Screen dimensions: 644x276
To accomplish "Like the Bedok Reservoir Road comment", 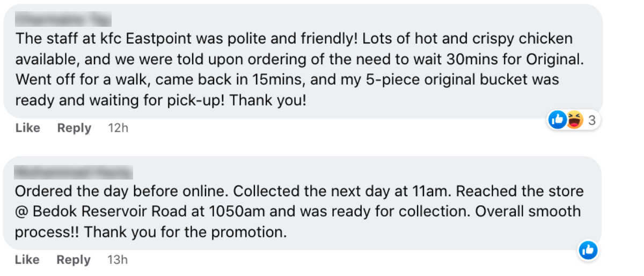I will (27, 260).
